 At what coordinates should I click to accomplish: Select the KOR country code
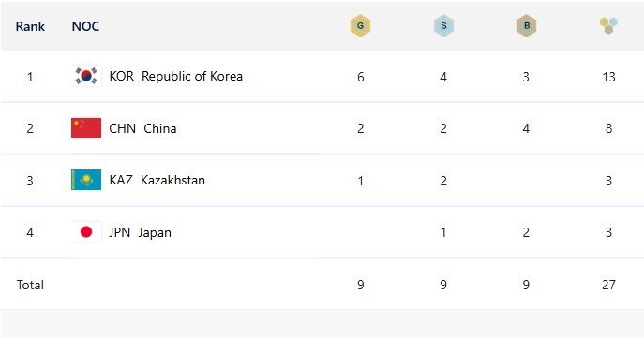[x=121, y=76]
